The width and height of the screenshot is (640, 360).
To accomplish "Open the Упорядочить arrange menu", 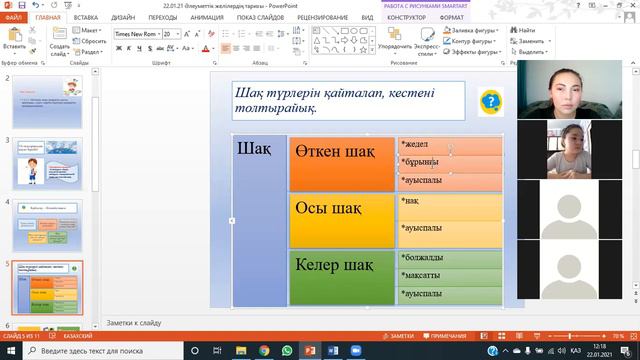I will click(x=394, y=41).
